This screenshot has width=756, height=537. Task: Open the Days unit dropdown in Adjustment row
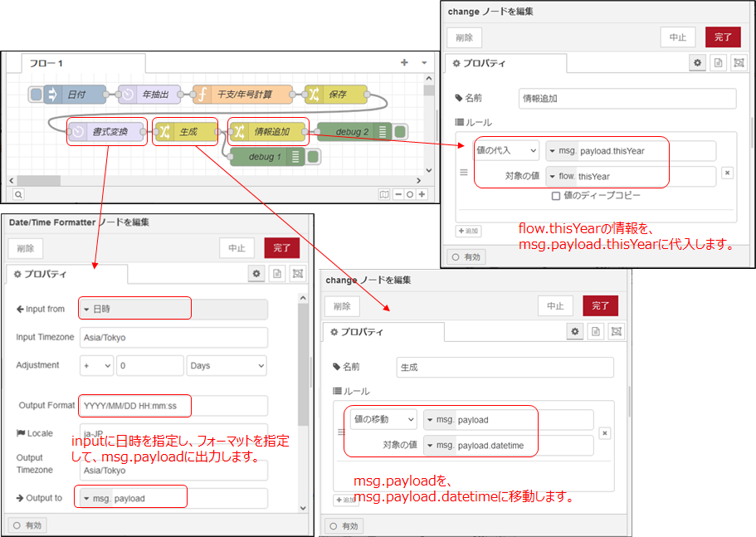click(227, 365)
